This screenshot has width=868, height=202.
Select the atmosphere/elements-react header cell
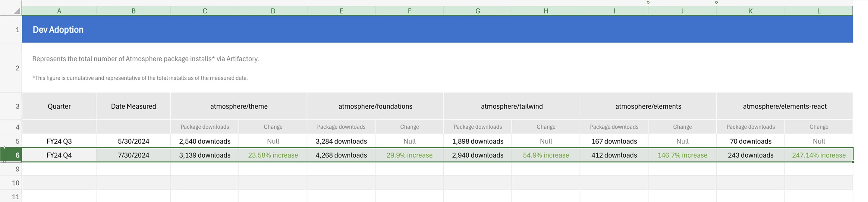785,106
